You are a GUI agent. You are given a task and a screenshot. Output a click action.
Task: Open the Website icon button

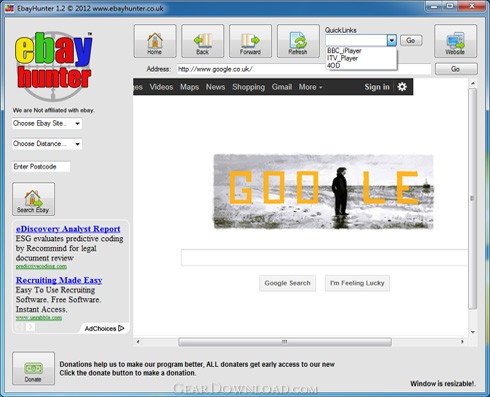click(455, 41)
